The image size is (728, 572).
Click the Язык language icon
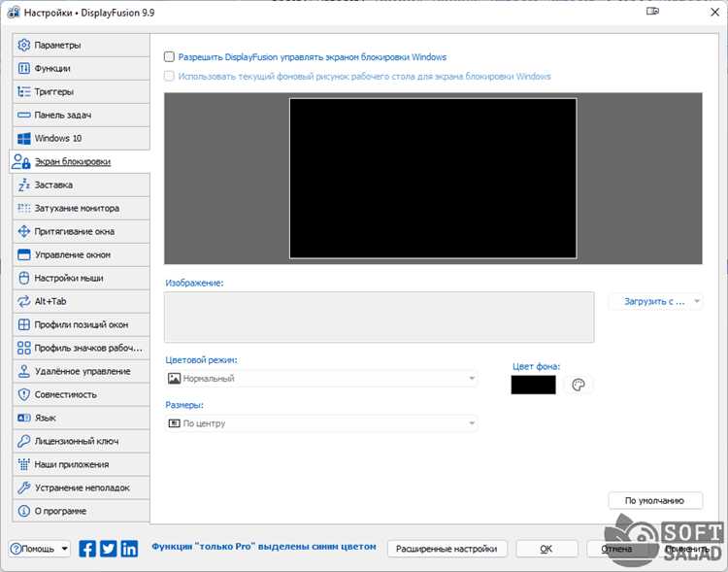(x=23, y=418)
